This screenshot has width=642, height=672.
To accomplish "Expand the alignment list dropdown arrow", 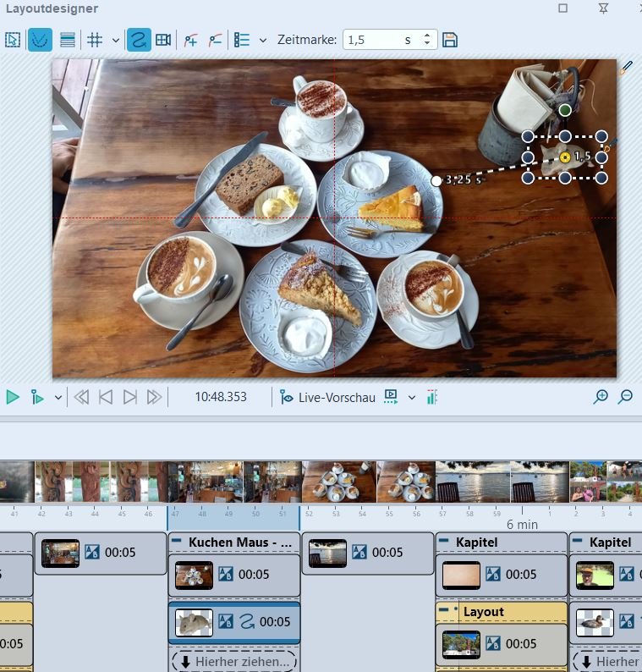I will [x=263, y=41].
